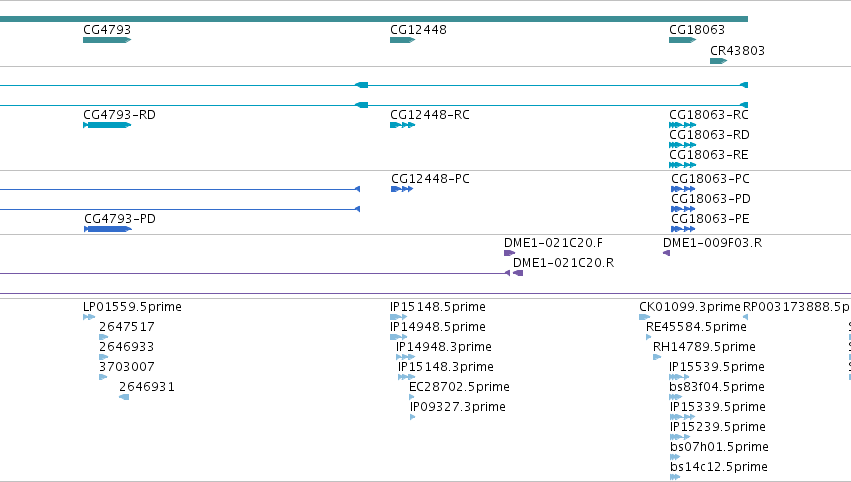Image resolution: width=851 pixels, height=482 pixels.
Task: Select the DME1-009F03.R reverse arrow glyph
Action: click(x=666, y=253)
